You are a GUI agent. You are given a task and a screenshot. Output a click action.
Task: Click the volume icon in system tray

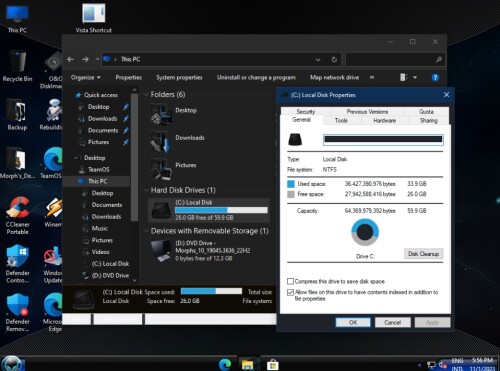pos(443,365)
